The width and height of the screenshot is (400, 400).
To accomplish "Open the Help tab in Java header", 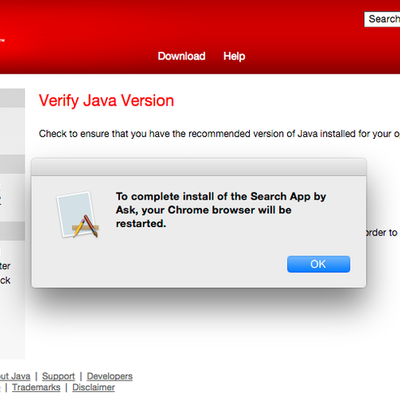I will 234,56.
